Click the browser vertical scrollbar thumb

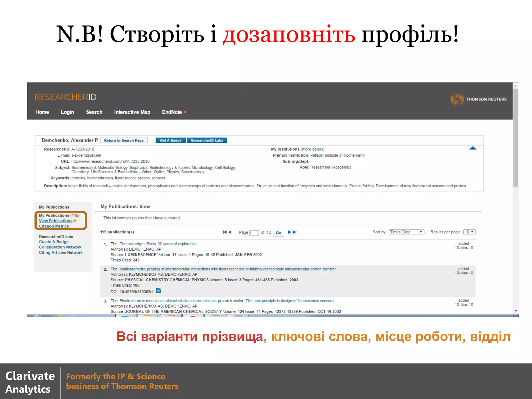(516, 138)
